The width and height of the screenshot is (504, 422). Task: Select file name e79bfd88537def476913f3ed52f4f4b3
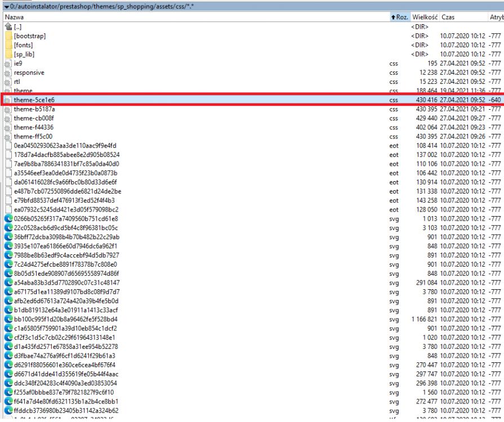click(64, 200)
